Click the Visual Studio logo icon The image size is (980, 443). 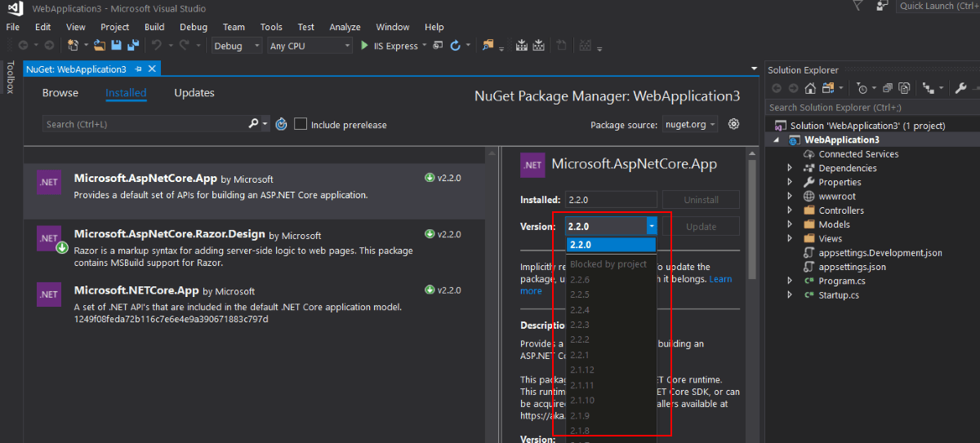coord(14,7)
